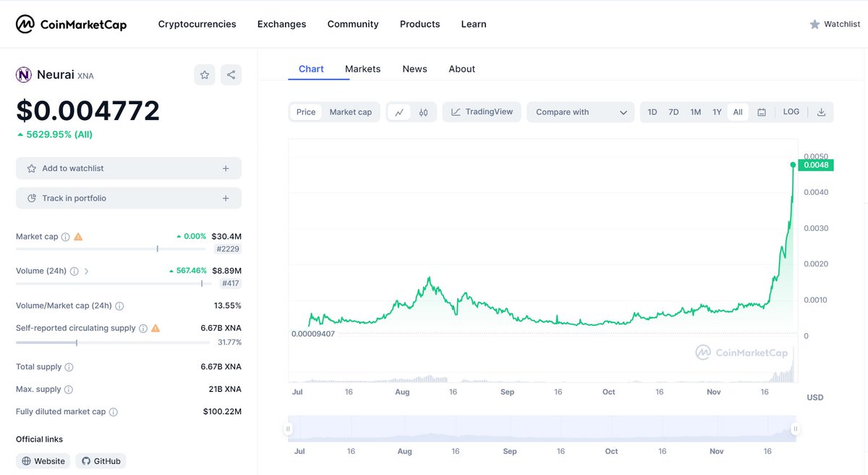Click the $0.004772 price value
This screenshot has width=868, height=475.
pos(88,111)
